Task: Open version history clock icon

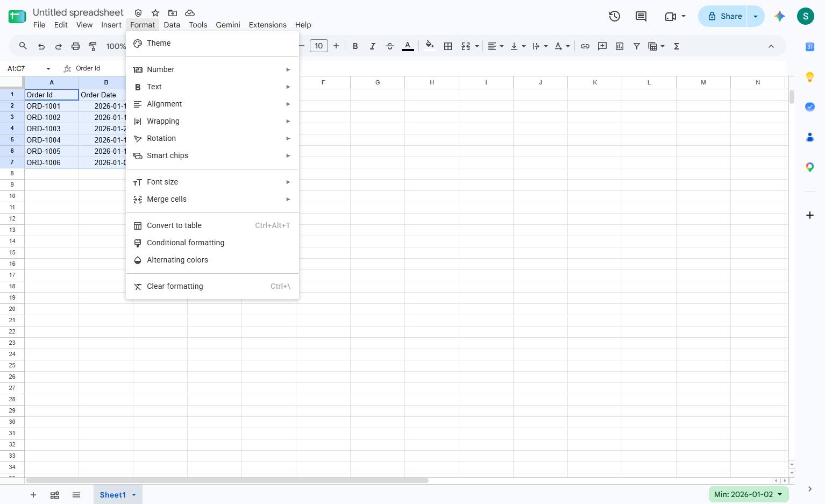Action: [x=615, y=16]
